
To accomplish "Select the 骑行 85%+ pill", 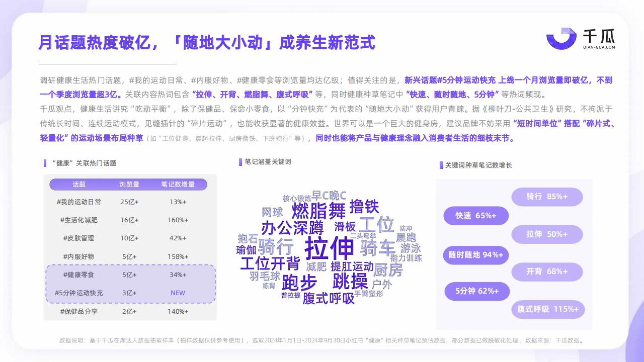I will pos(547,197).
